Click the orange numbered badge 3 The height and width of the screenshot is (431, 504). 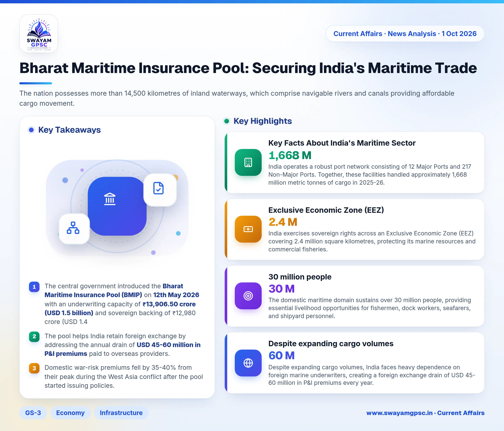[x=34, y=368]
